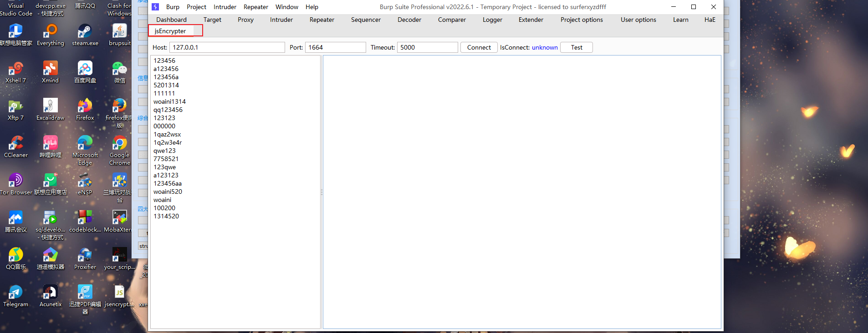This screenshot has width=868, height=333.
Task: Open the MobaXterm desktop icon
Action: 118,222
